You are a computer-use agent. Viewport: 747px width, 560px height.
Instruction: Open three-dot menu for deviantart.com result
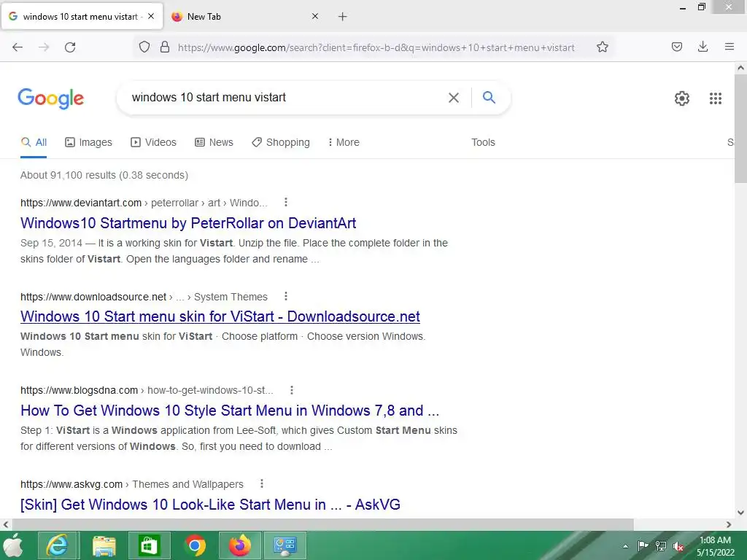point(286,203)
